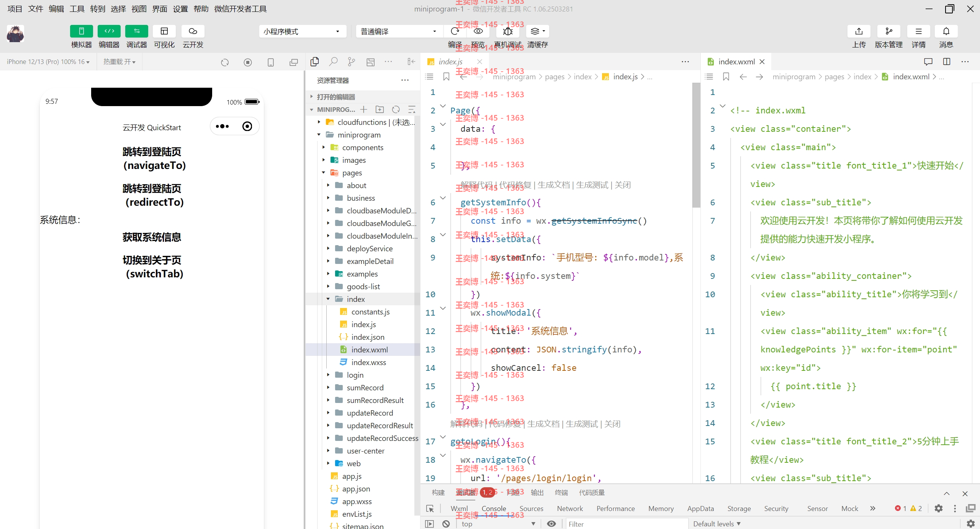The width and height of the screenshot is (980, 529).
Task: Detach the simulator into separate window
Action: click(x=294, y=62)
